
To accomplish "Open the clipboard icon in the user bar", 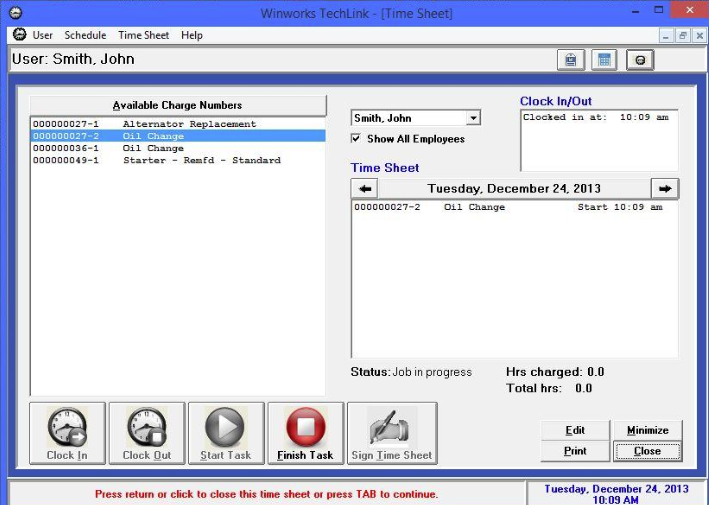I will 571,60.
